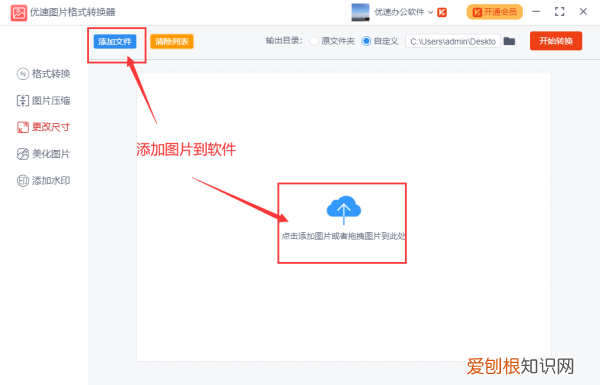
Task: Click the blue 添加文件 button
Action: (115, 41)
